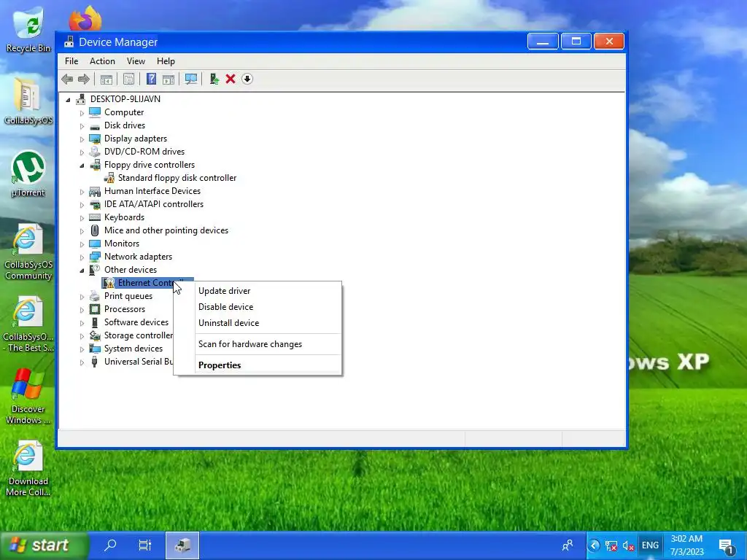Select Software devices tree item
747x560 pixels.
point(136,322)
